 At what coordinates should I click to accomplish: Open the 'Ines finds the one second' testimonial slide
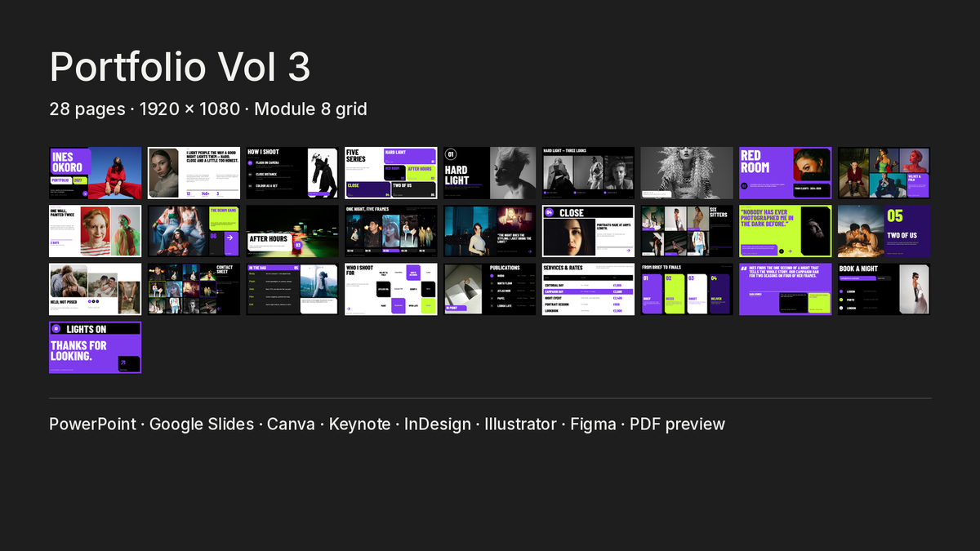[x=786, y=289]
